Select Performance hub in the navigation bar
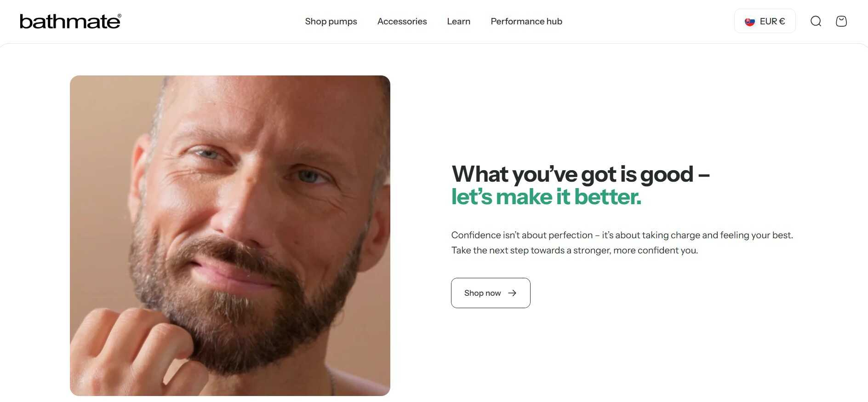This screenshot has width=868, height=402. pyautogui.click(x=526, y=21)
